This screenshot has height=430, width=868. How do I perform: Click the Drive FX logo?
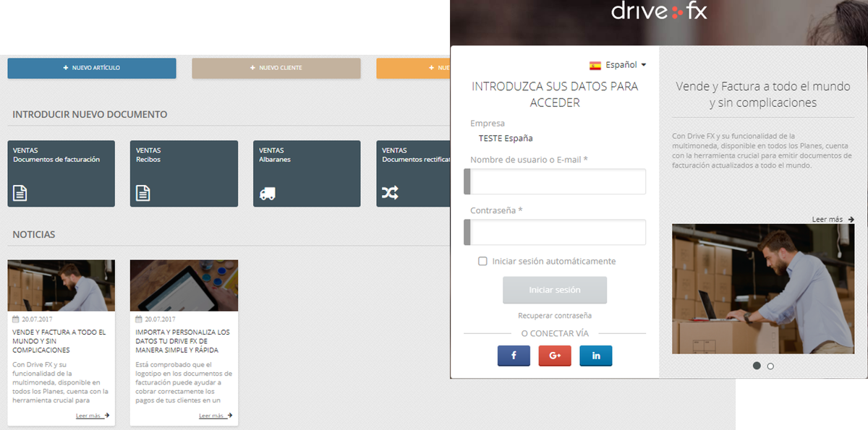point(659,12)
